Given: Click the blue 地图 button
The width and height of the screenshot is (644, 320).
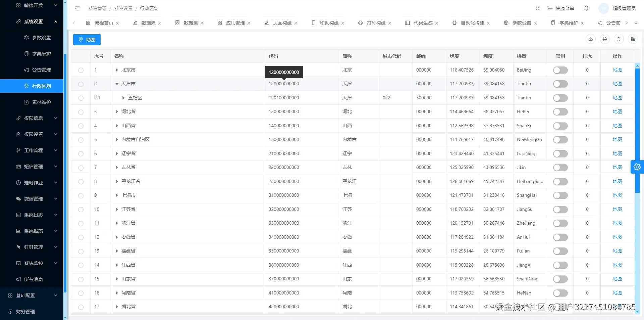Looking at the screenshot, I should (87, 40).
